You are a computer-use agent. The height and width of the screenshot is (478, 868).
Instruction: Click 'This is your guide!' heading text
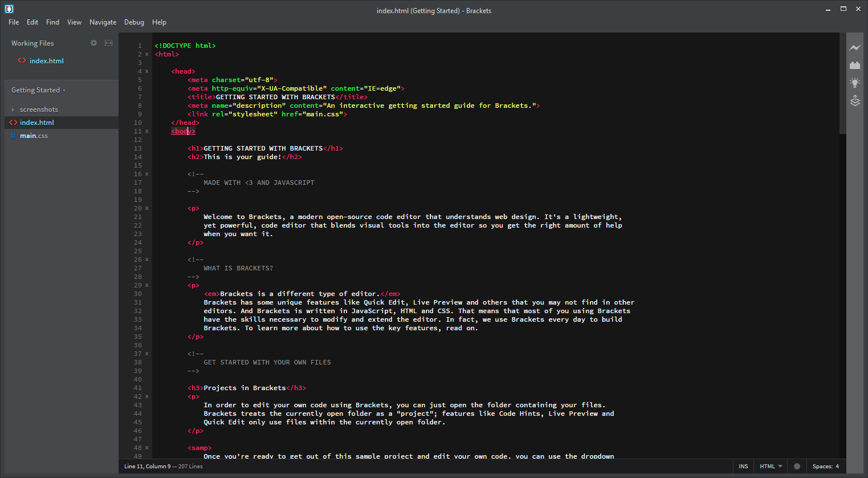pos(243,157)
